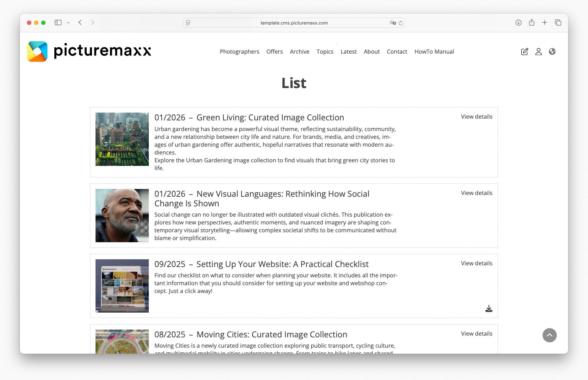Viewport: 588px width, 380px height.
Task: Click the browser back arrow
Action: [x=80, y=22]
